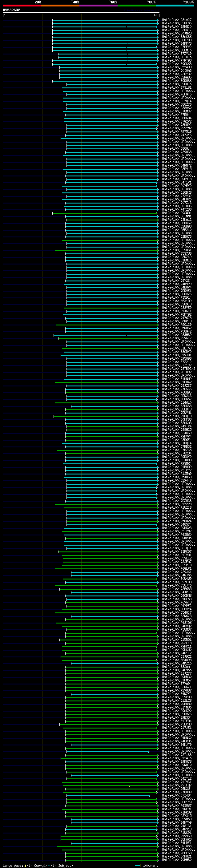Select hit label UniRef100_B1Y2P0
This screenshot has width=197, height=868.
pos(177,504)
